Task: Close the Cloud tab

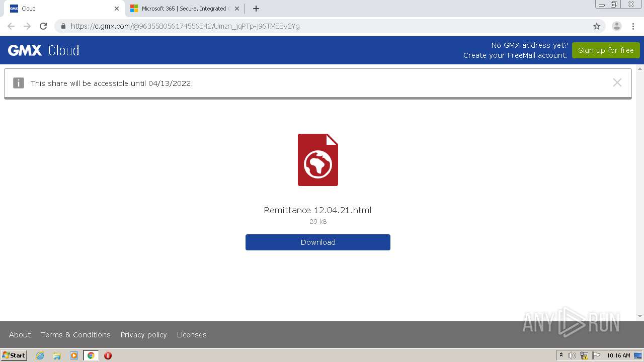Action: [117, 9]
